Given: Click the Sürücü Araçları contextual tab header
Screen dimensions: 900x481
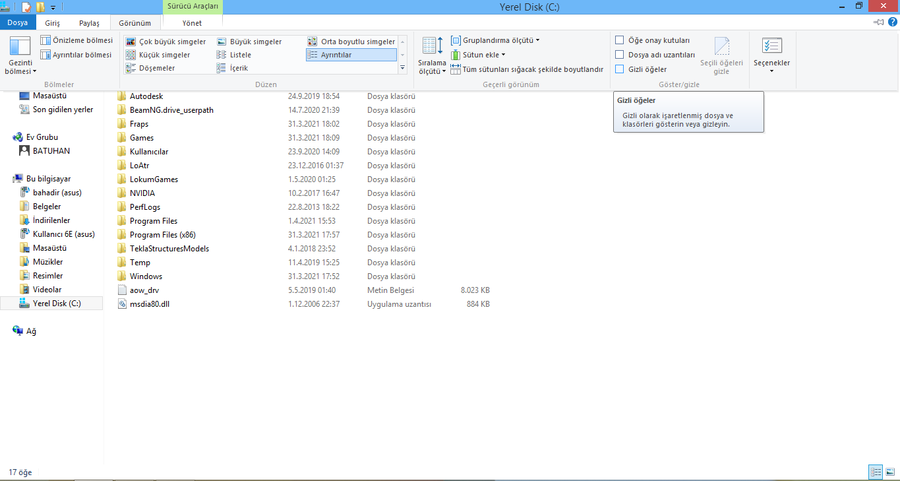Looking at the screenshot, I should click(193, 6).
